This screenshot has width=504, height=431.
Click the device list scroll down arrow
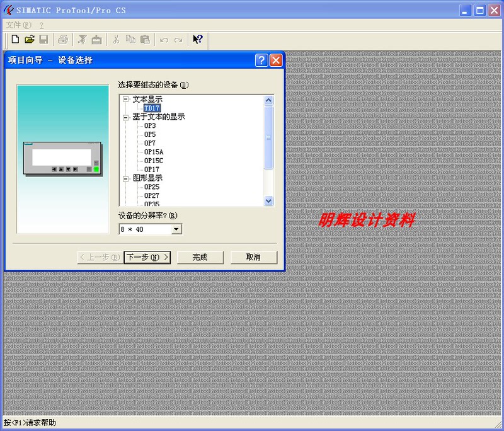click(x=269, y=201)
